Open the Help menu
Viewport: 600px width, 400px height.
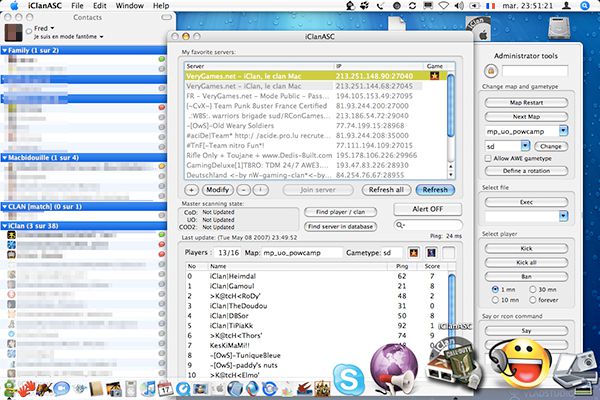tap(161, 6)
